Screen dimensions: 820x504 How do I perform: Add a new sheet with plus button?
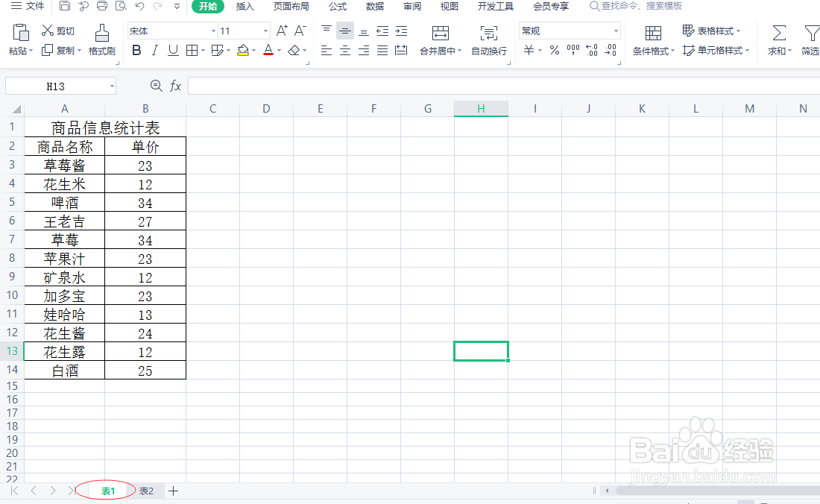point(174,491)
